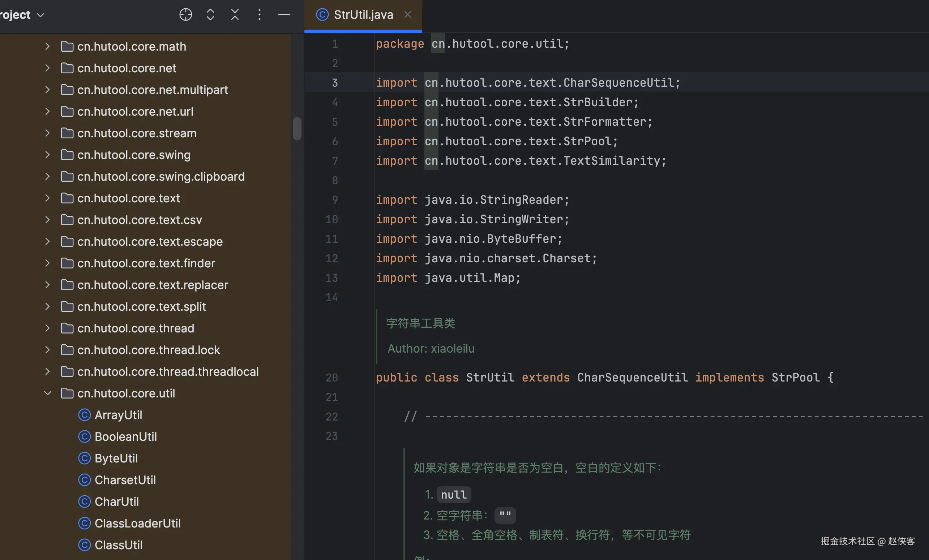Click the class icon next to ArrayUtil

(x=85, y=415)
